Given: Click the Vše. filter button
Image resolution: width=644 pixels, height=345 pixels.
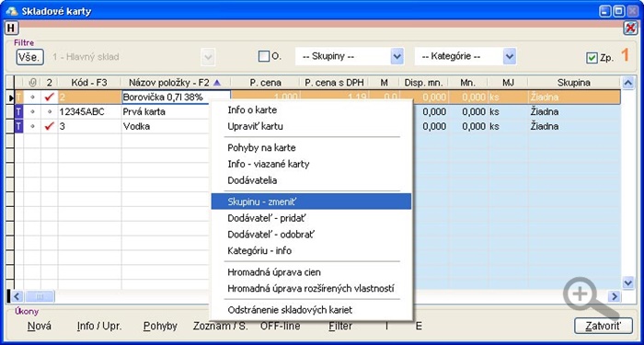Looking at the screenshot, I should [x=30, y=57].
